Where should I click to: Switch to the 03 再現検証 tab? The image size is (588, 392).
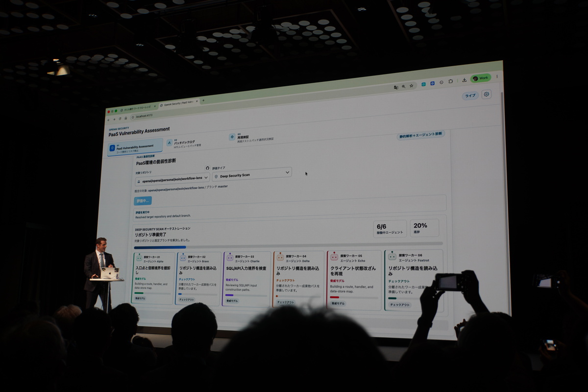pyautogui.click(x=251, y=137)
